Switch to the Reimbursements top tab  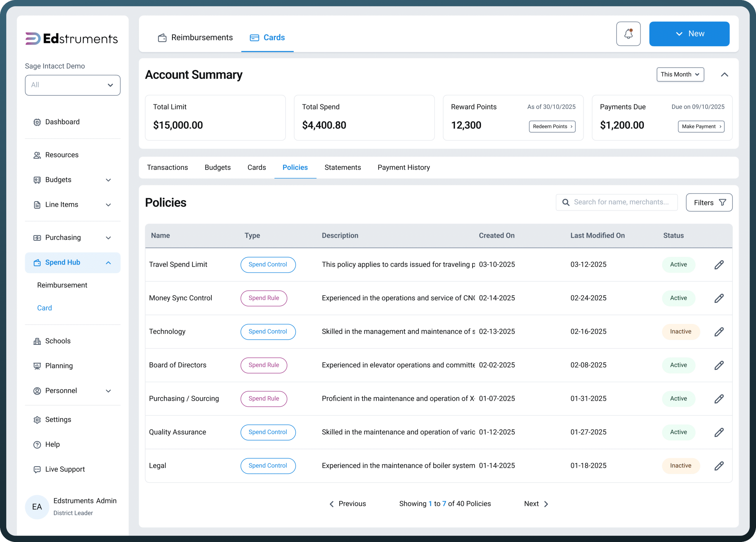[x=195, y=37]
